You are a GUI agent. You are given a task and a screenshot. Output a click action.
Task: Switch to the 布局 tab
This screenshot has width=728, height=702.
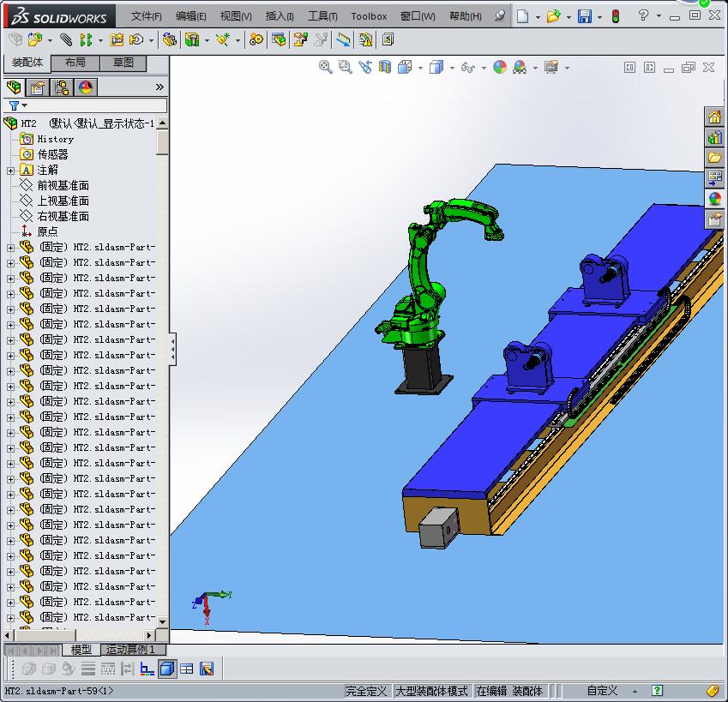pos(75,63)
